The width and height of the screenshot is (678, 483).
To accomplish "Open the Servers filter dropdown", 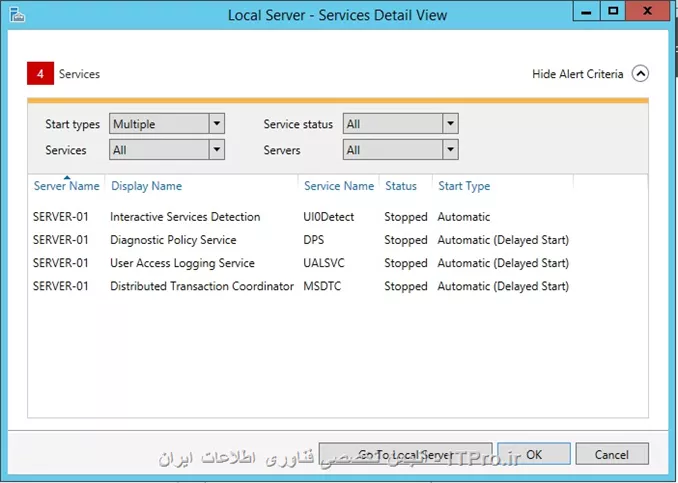I will pyautogui.click(x=400, y=150).
